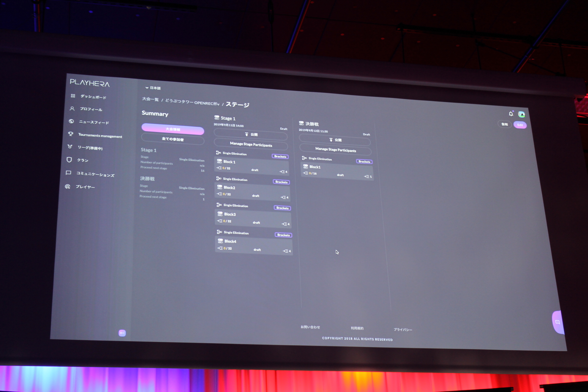
Task: Click the newsfeed globe icon
Action: pos(71,121)
